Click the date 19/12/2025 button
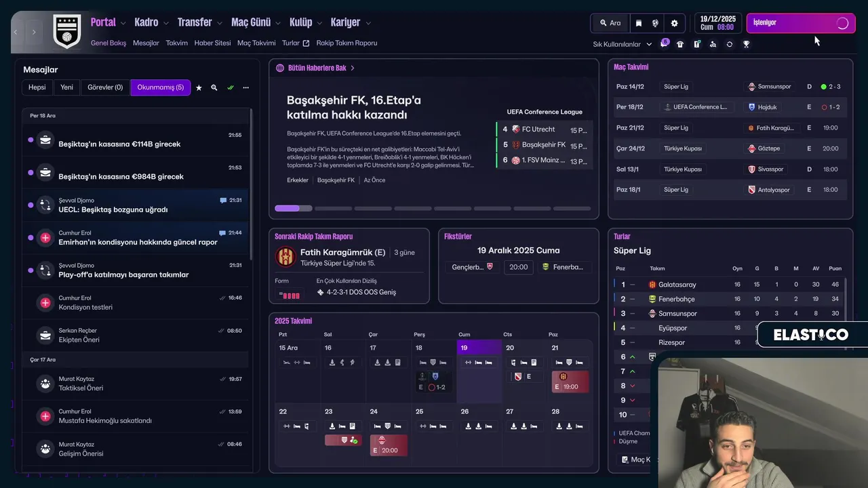Viewport: 868px width, 488px height. click(717, 23)
